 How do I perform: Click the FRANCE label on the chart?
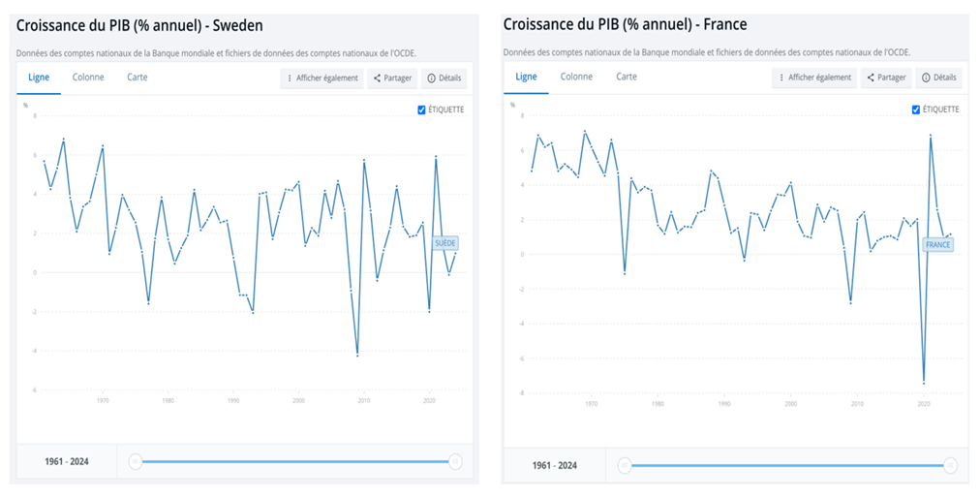tap(938, 245)
